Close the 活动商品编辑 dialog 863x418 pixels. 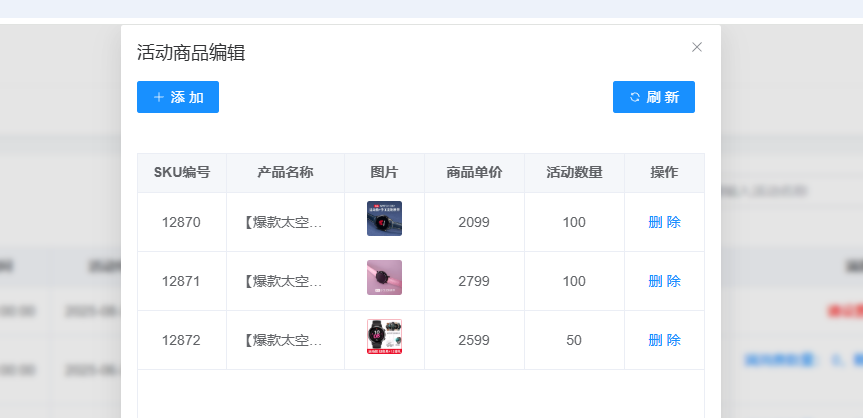[x=697, y=47]
